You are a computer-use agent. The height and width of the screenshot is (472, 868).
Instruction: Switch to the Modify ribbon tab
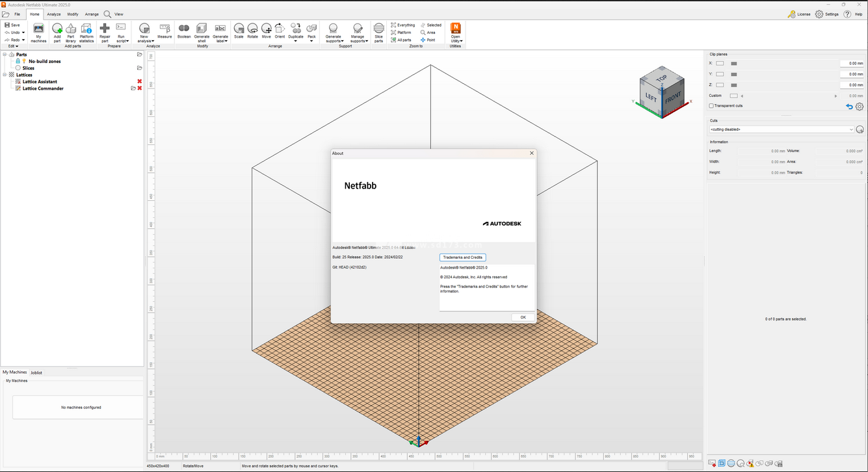click(73, 14)
